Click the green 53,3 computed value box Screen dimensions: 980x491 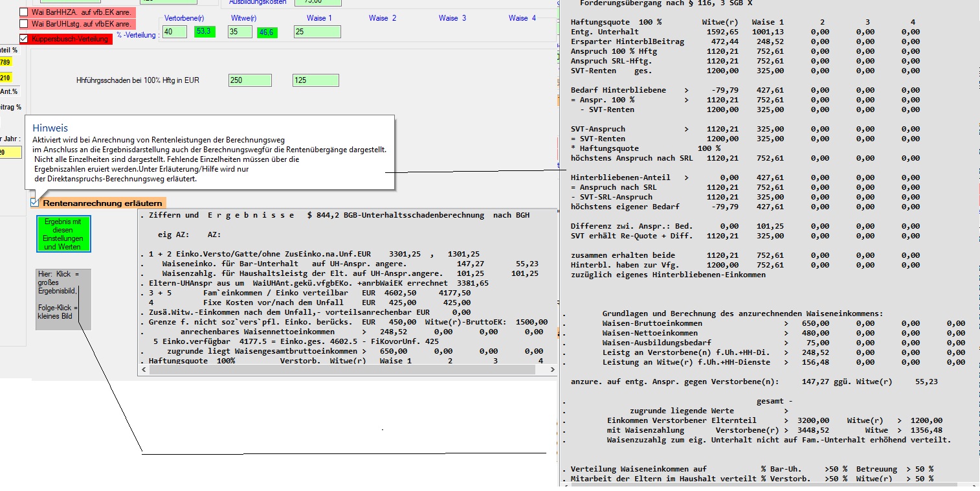(x=205, y=32)
